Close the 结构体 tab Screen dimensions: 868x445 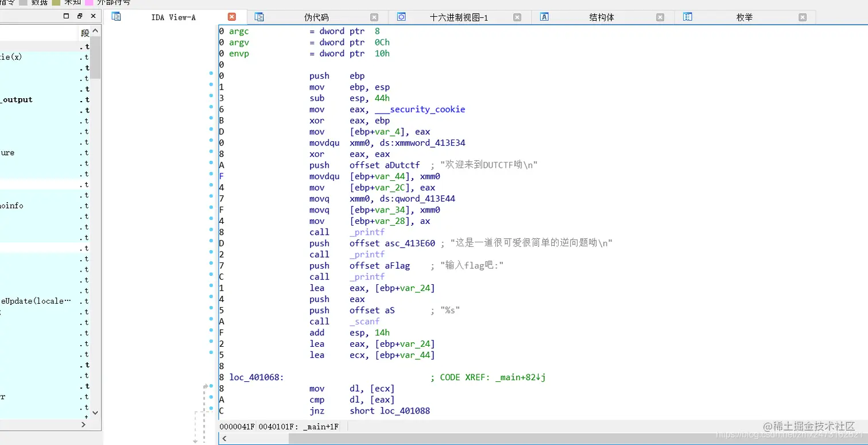660,17
